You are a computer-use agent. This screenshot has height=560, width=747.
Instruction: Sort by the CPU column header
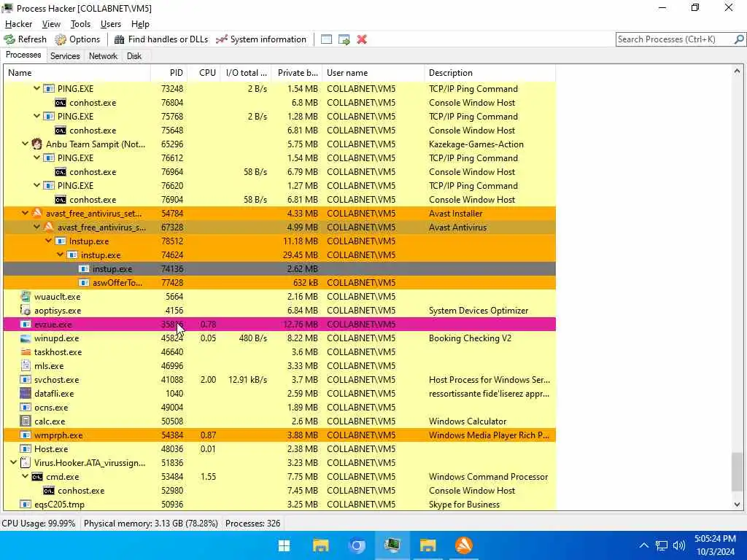pos(204,73)
